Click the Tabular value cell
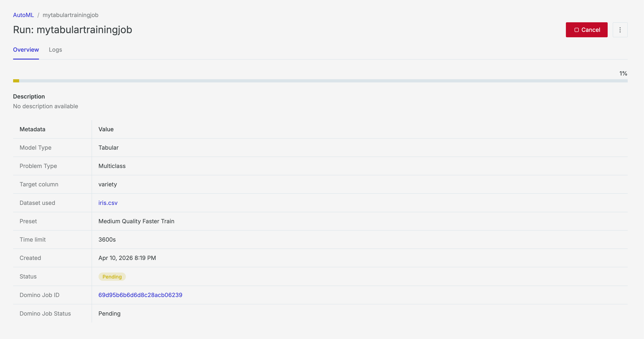The height and width of the screenshot is (339, 644). click(108, 148)
